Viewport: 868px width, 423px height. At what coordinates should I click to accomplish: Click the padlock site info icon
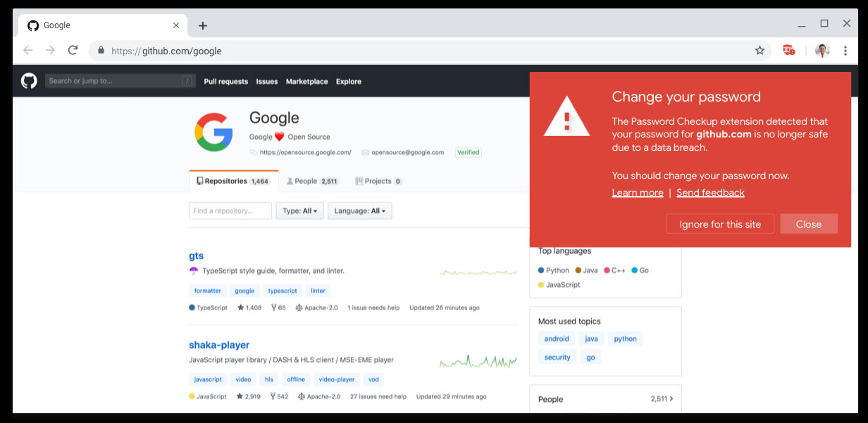coord(101,51)
